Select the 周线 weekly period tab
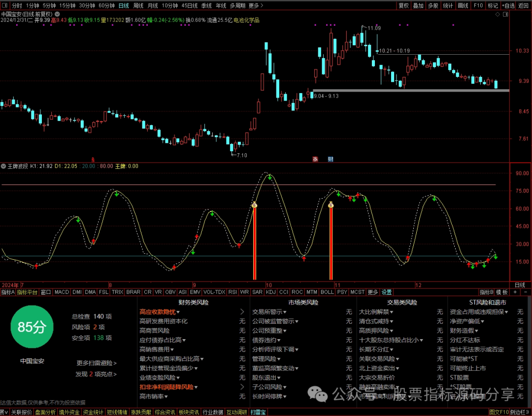Image resolution: width=532 pixels, height=416 pixels. tap(138, 5)
